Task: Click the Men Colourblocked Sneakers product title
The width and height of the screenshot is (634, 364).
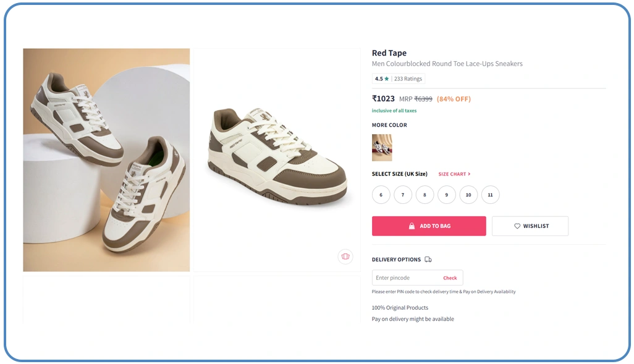Action: tap(447, 64)
